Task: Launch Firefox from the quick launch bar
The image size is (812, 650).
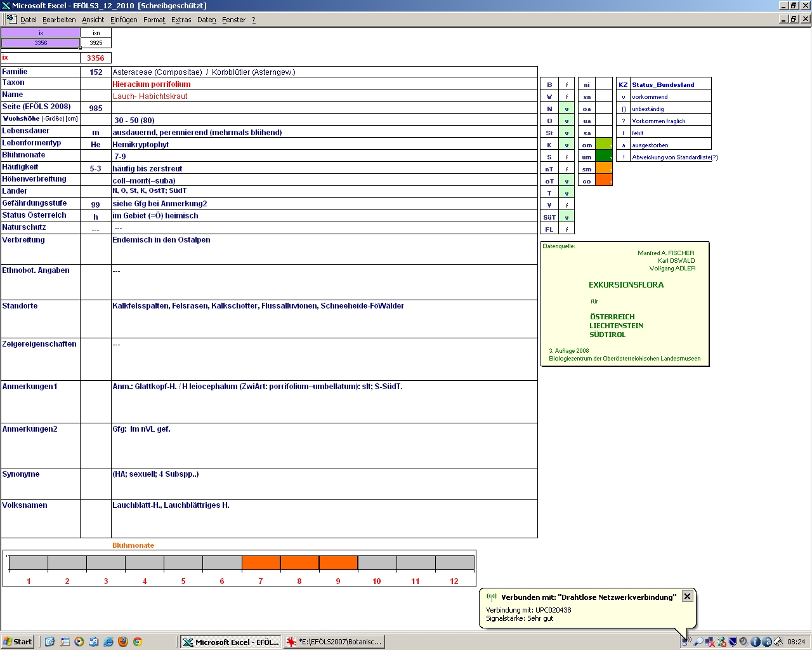Action: [x=123, y=642]
